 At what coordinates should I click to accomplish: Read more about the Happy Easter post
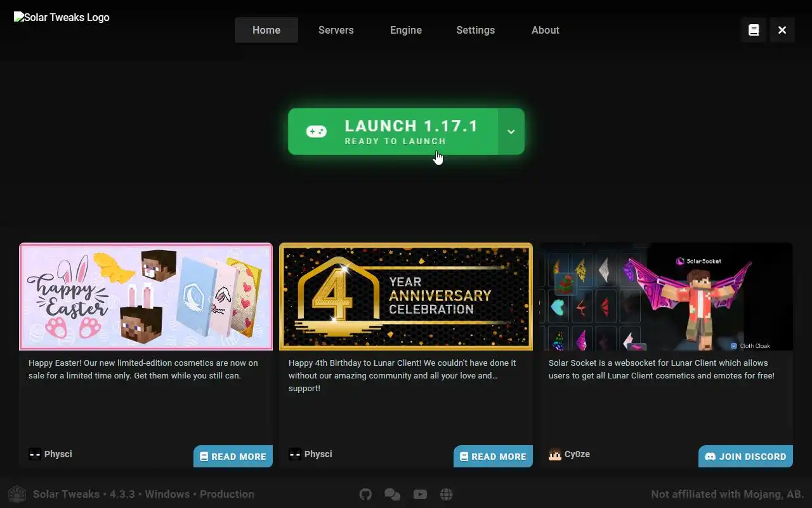(x=233, y=456)
